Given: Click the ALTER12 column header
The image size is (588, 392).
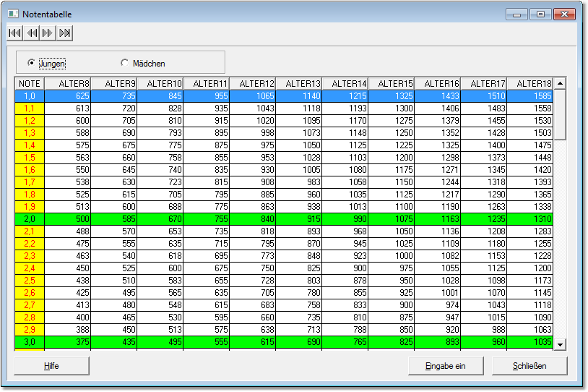Looking at the screenshot, I should tap(253, 83).
